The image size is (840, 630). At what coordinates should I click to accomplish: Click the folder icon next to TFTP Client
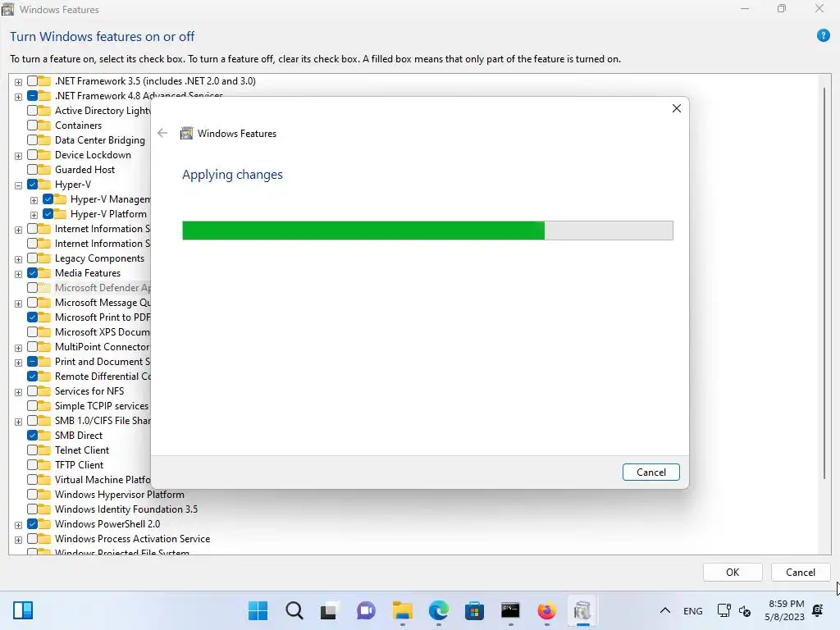[x=45, y=465]
